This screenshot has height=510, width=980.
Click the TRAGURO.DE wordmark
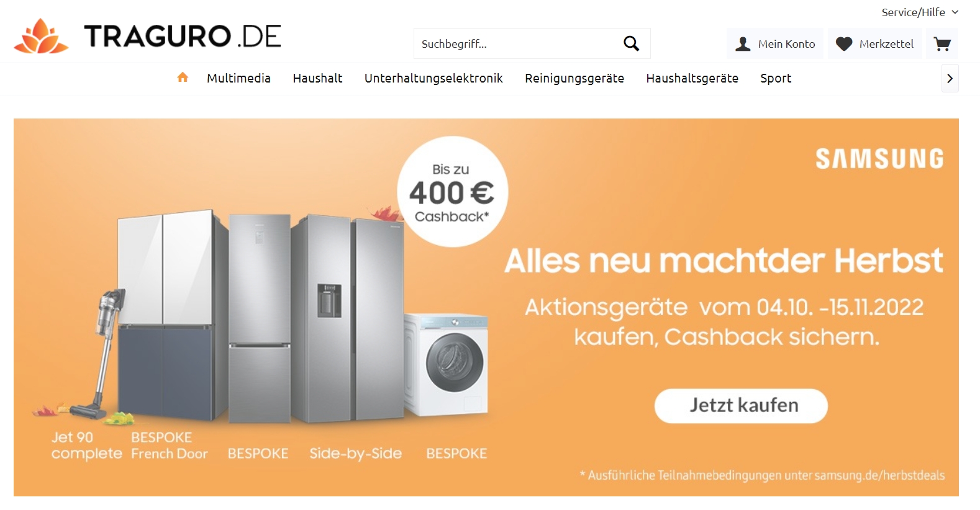[183, 36]
